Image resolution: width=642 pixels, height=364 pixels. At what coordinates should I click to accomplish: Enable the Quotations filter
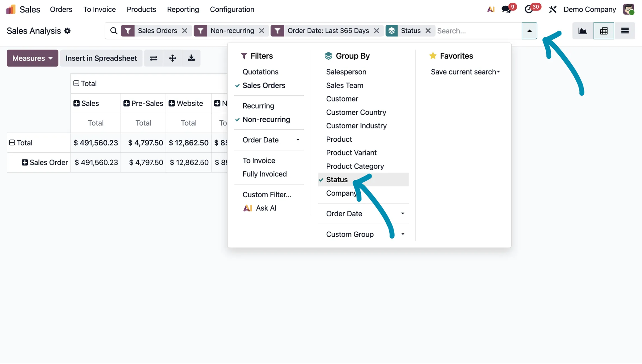[260, 72]
